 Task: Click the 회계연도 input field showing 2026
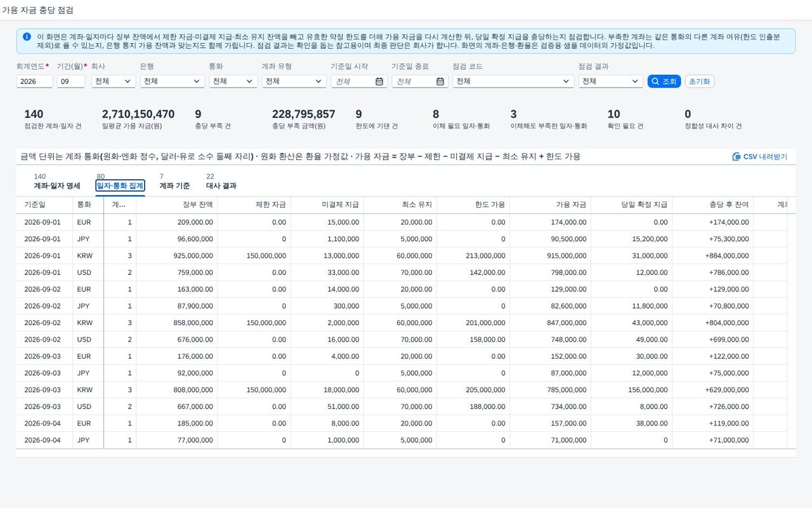[34, 81]
